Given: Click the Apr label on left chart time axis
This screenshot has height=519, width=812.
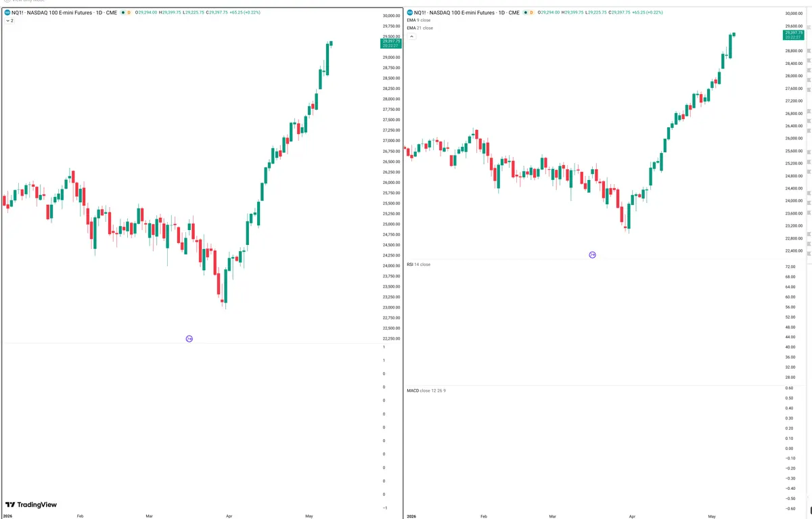Looking at the screenshot, I should click(x=229, y=516).
